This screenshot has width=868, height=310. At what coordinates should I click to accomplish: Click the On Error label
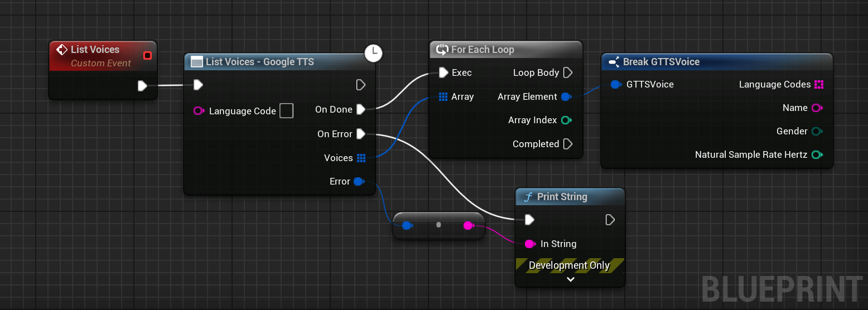335,134
